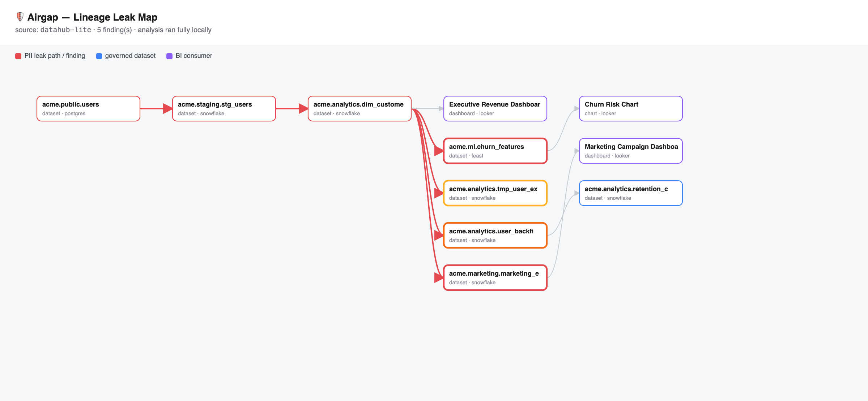Click red arrowhead into acme.analytics.user_backfi
Screen dimensions: 868x401
[439, 235]
